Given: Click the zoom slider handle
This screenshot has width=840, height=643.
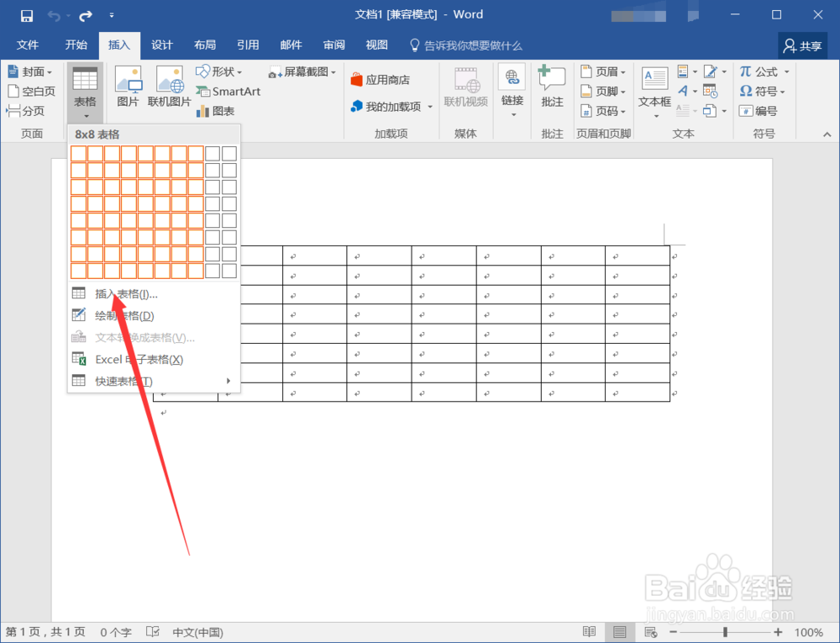Looking at the screenshot, I should pyautogui.click(x=726, y=632).
